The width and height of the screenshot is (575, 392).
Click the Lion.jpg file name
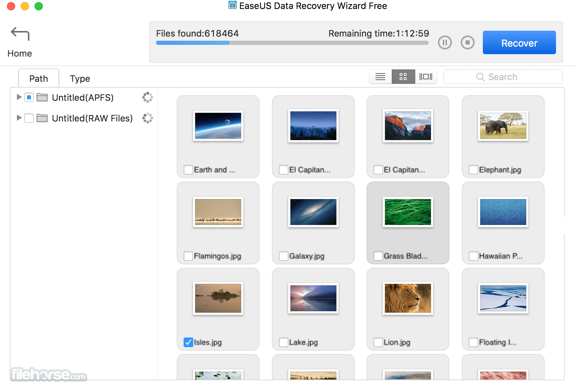pos(397,342)
